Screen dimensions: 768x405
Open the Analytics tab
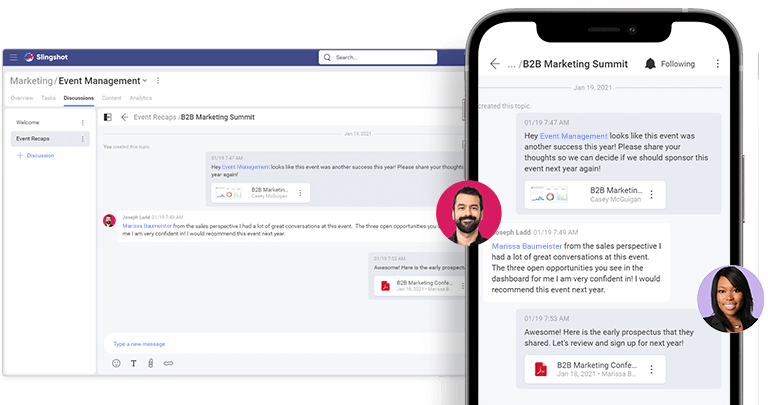pyautogui.click(x=141, y=98)
